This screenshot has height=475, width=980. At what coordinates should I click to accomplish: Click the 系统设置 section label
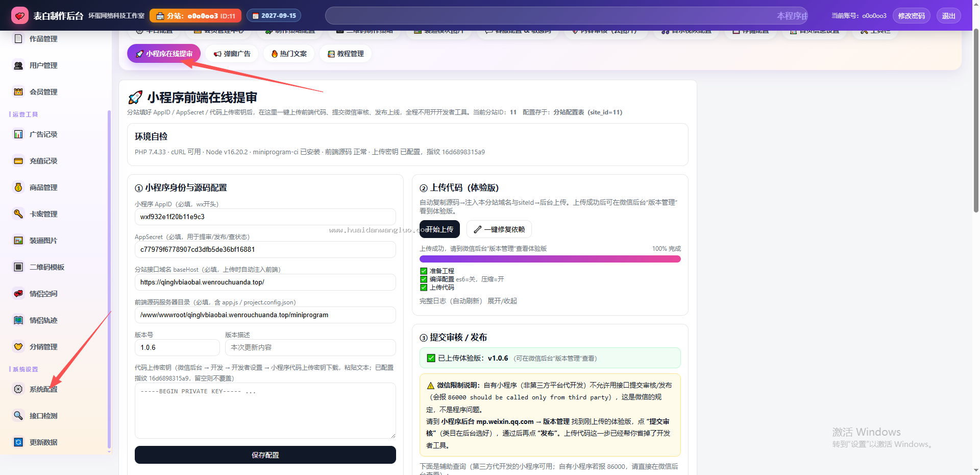click(25, 369)
